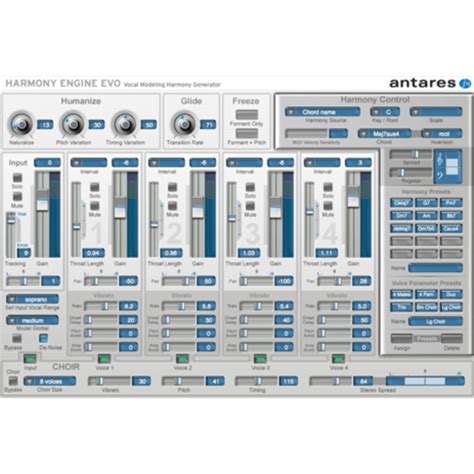Mute harmony voice 3
This screenshot has width=474, height=474.
(250, 205)
